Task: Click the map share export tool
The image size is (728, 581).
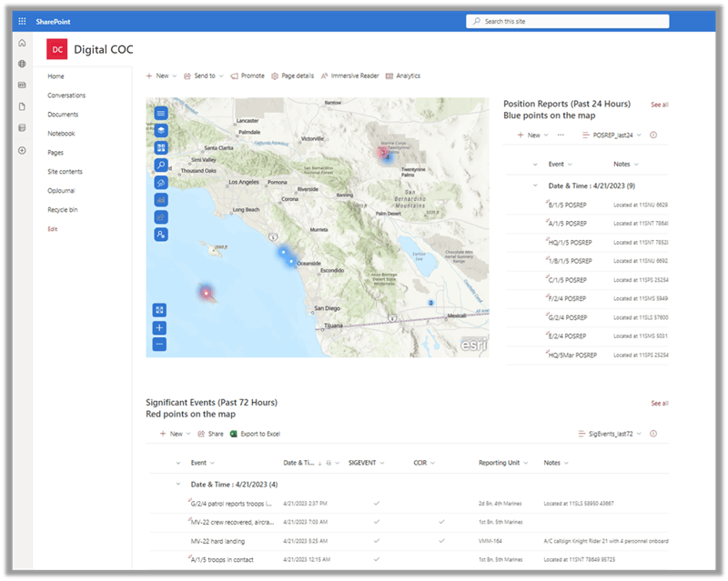Action: [x=161, y=217]
